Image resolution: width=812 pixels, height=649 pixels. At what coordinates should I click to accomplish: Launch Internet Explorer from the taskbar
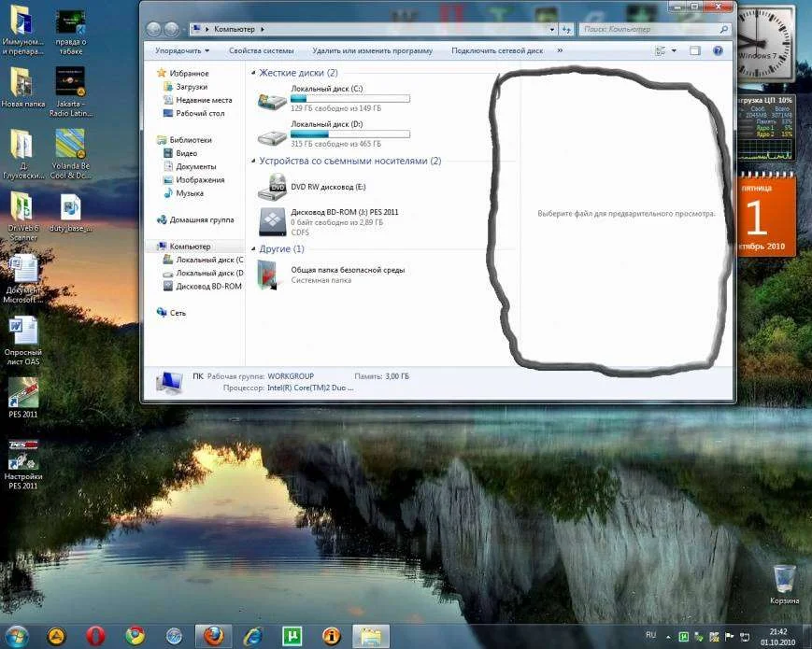pos(252,637)
